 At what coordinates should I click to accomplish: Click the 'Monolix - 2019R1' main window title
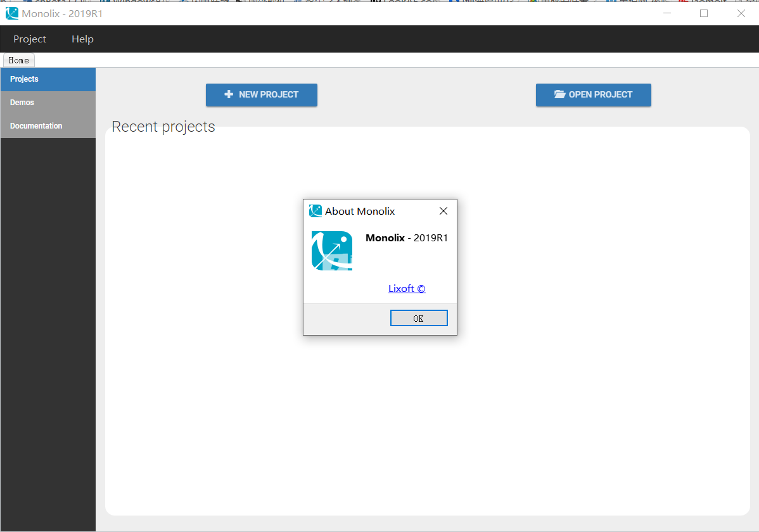coord(63,13)
